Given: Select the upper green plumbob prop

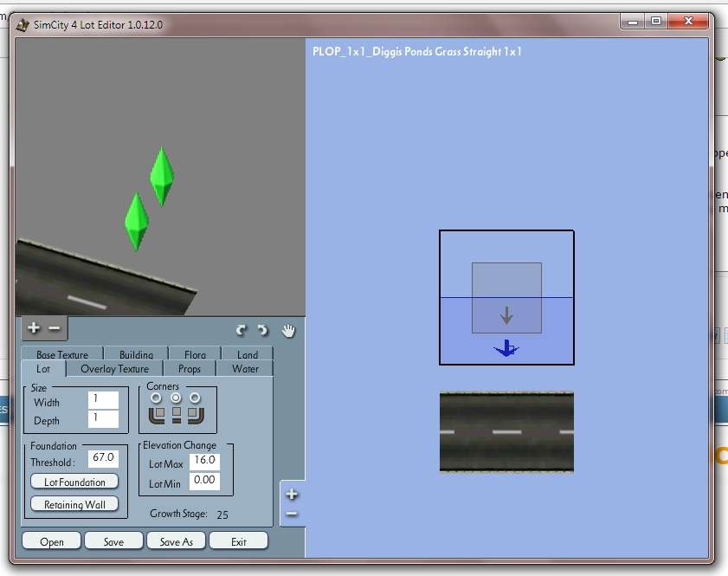Looking at the screenshot, I should point(162,176).
